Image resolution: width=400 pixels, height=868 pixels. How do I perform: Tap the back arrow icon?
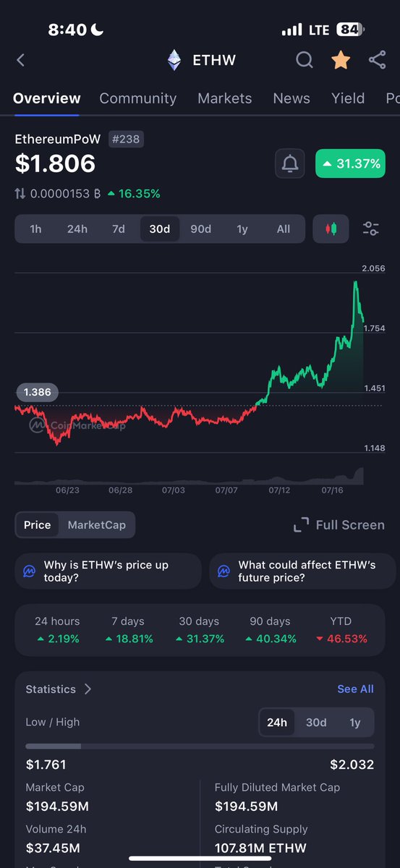pyautogui.click(x=20, y=61)
